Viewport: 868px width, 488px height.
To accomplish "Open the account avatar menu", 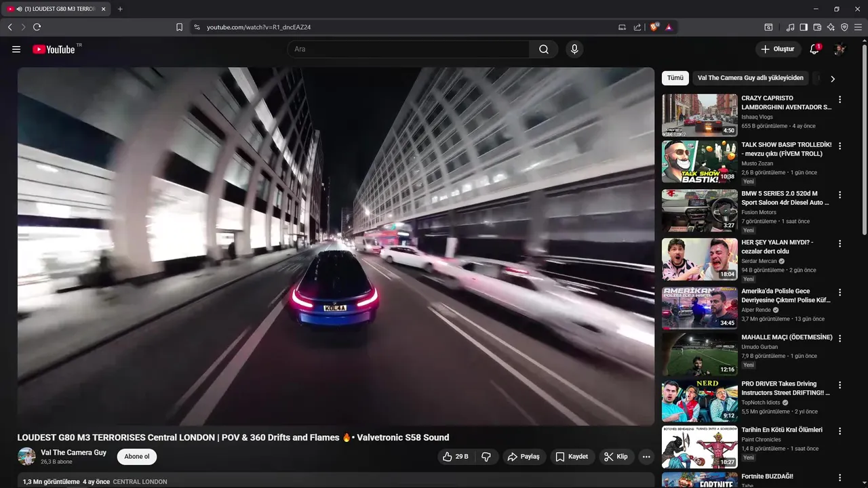I will pos(840,49).
